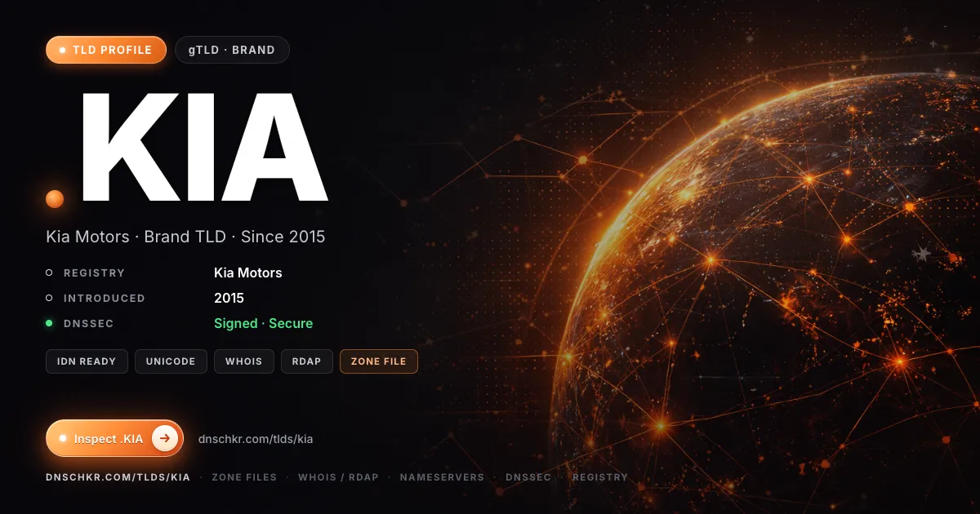Click the green DNSSEC status dot
Viewport: 980px width, 514px height.
pos(49,323)
